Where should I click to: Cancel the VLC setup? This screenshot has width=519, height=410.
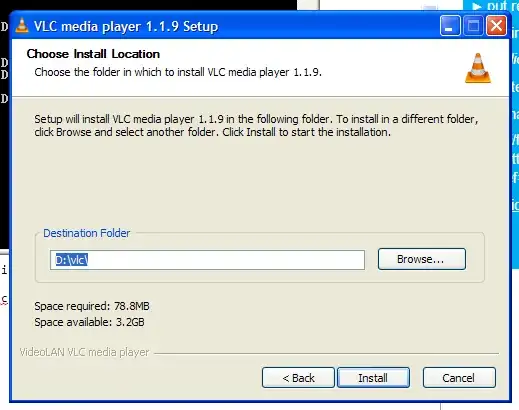pyautogui.click(x=459, y=378)
